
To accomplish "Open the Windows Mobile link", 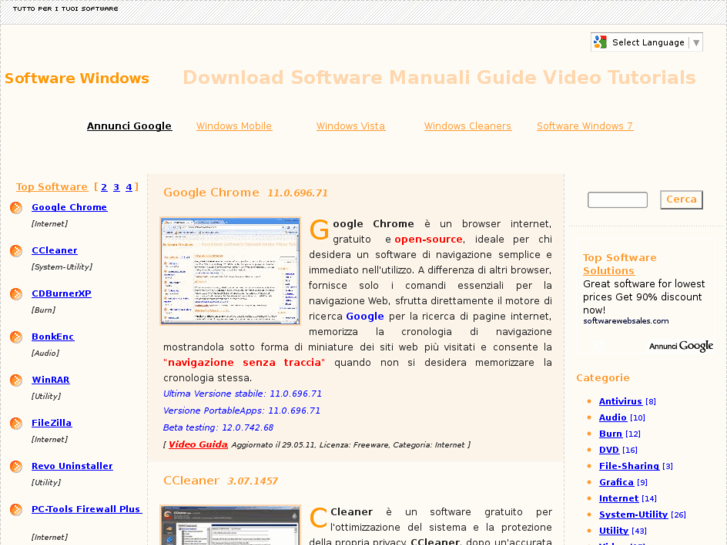I will click(234, 126).
